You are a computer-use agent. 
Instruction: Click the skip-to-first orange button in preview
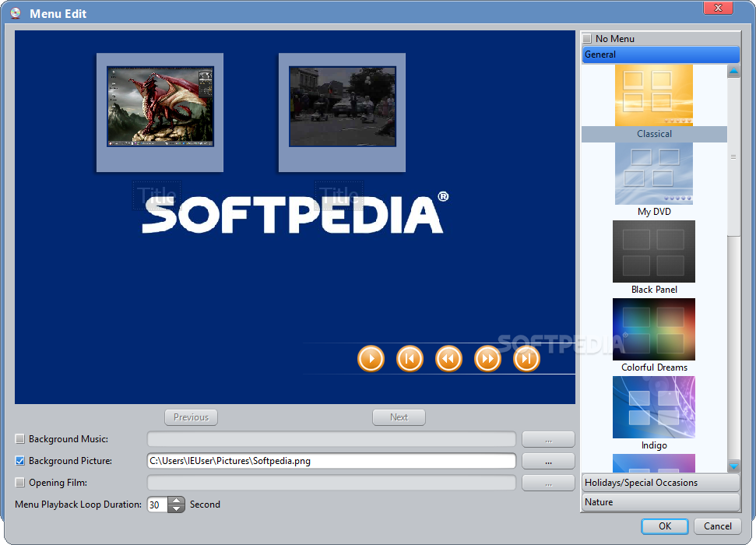[410, 359]
